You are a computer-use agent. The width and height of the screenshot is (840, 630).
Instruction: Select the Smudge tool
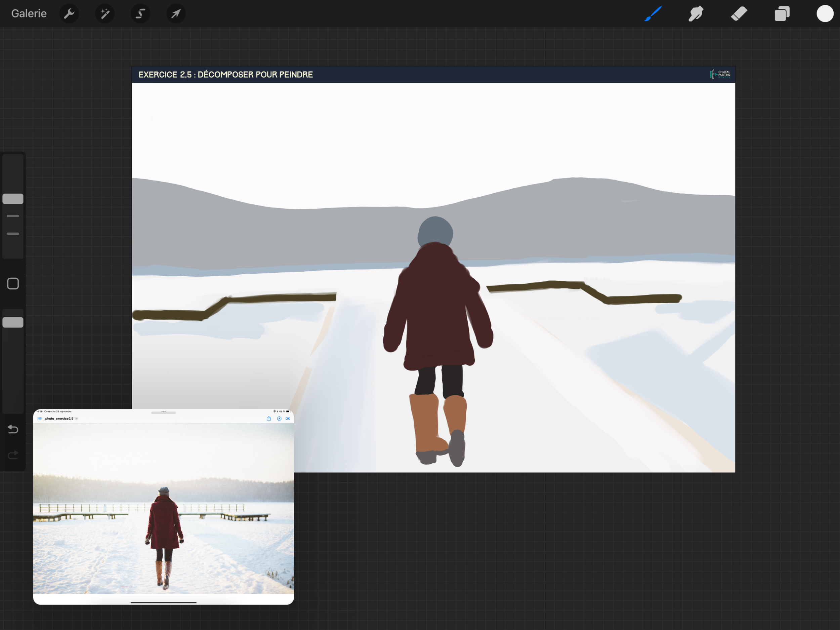[696, 14]
